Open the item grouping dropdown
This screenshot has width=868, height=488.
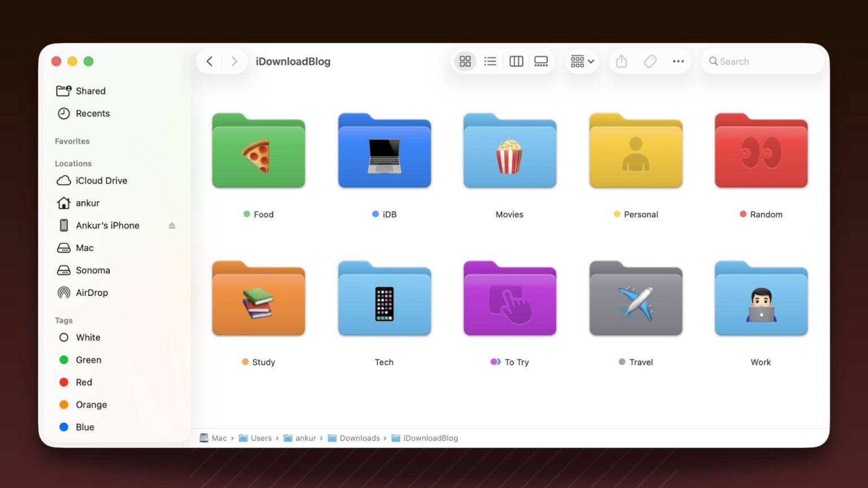coord(582,61)
